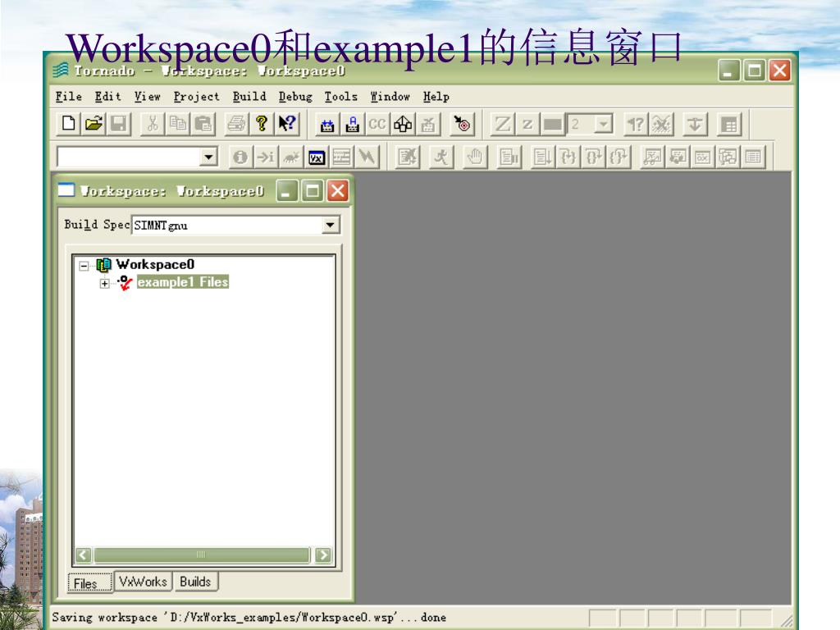The width and height of the screenshot is (840, 630).
Task: Click the CC compile icon
Action: click(x=377, y=125)
